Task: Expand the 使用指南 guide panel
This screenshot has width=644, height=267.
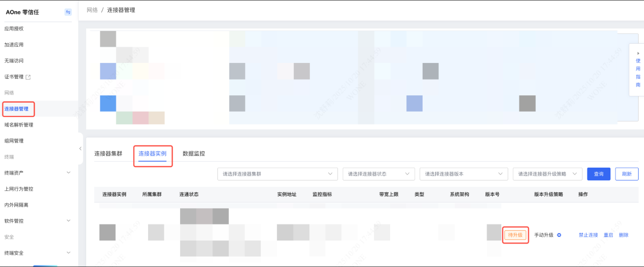Action: (x=638, y=70)
